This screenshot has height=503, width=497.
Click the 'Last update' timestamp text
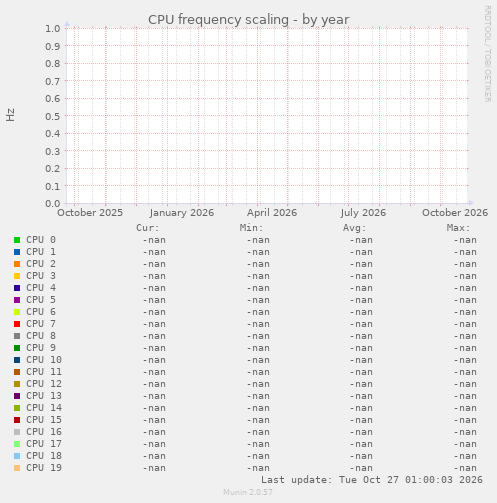(x=372, y=480)
